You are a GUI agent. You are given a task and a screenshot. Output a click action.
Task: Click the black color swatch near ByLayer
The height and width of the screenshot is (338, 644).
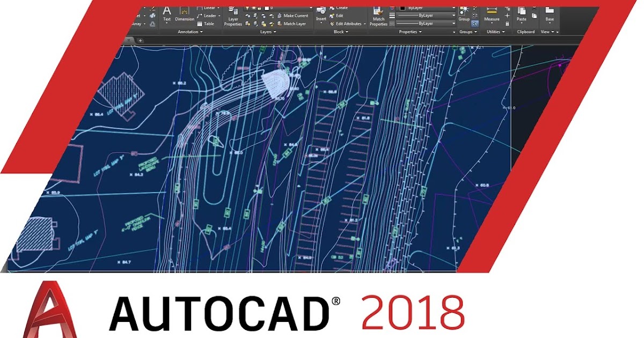(402, 8)
